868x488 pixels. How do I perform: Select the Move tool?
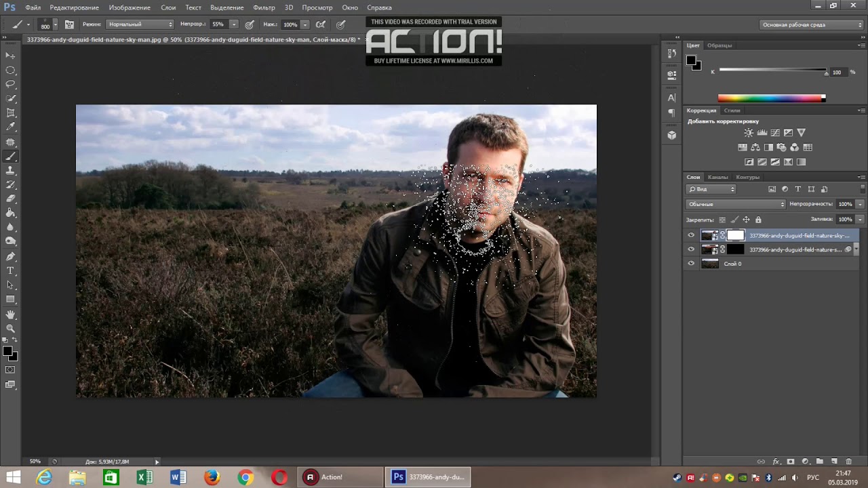[x=10, y=56]
